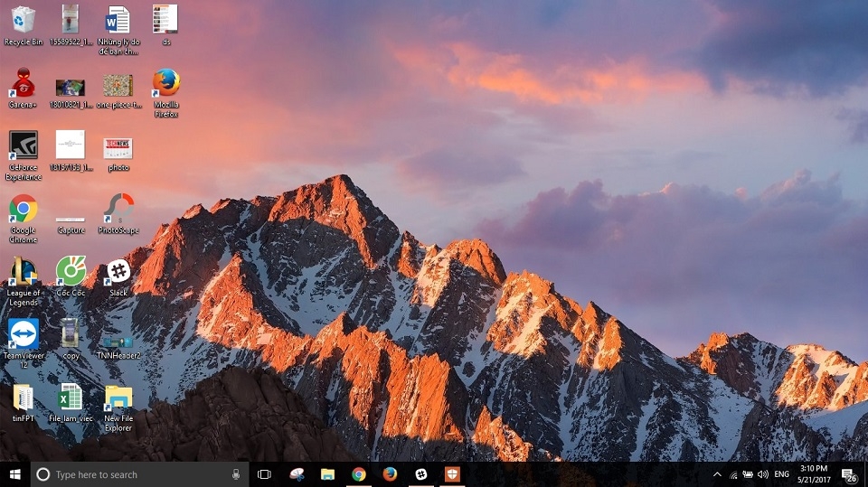Open the battery status tray icon
868x487 pixels.
click(x=748, y=474)
